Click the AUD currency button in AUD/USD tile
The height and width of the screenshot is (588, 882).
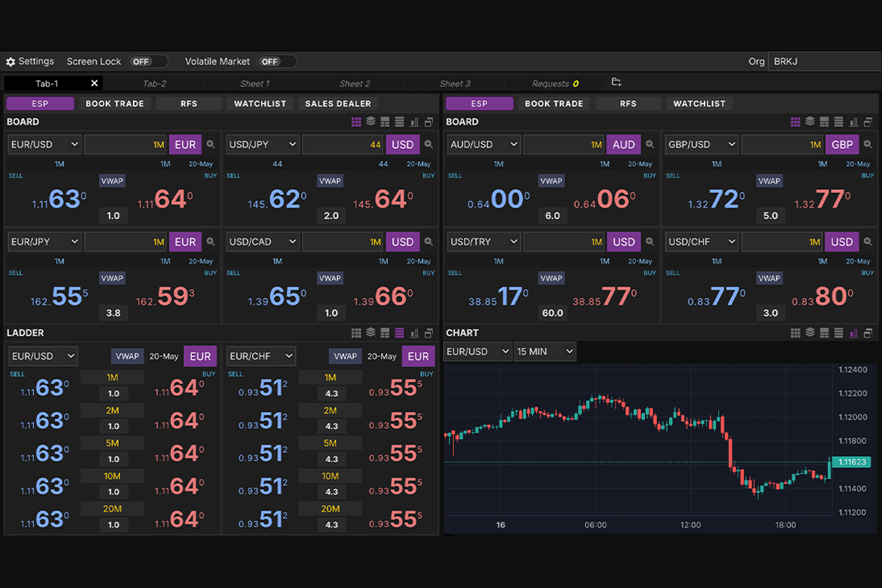(x=623, y=145)
